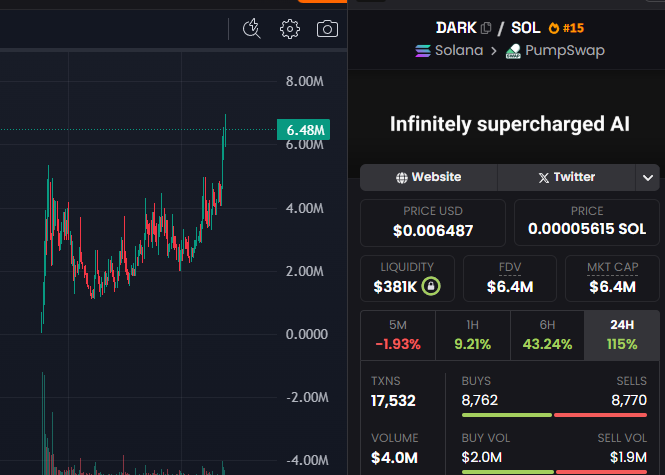
Task: Click the 2.00M price axis label
Action: pyautogui.click(x=305, y=271)
